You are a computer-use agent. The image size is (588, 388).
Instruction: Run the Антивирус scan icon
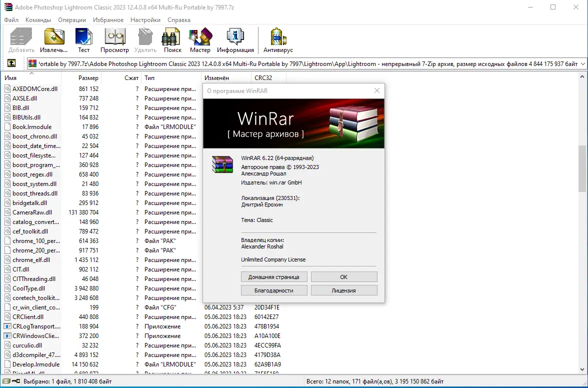[278, 36]
